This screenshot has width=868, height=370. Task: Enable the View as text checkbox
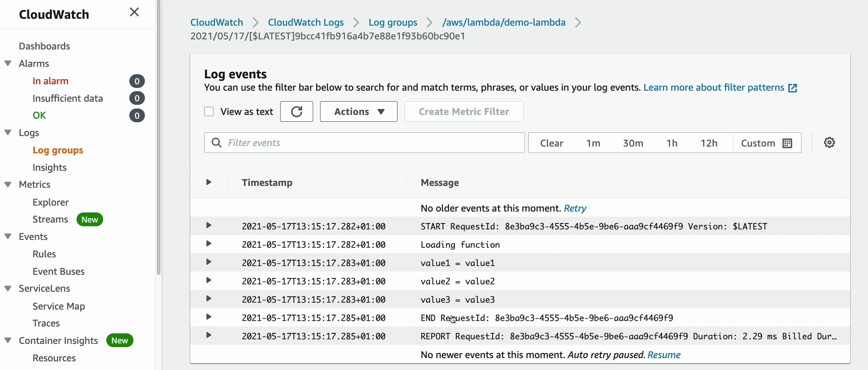209,112
